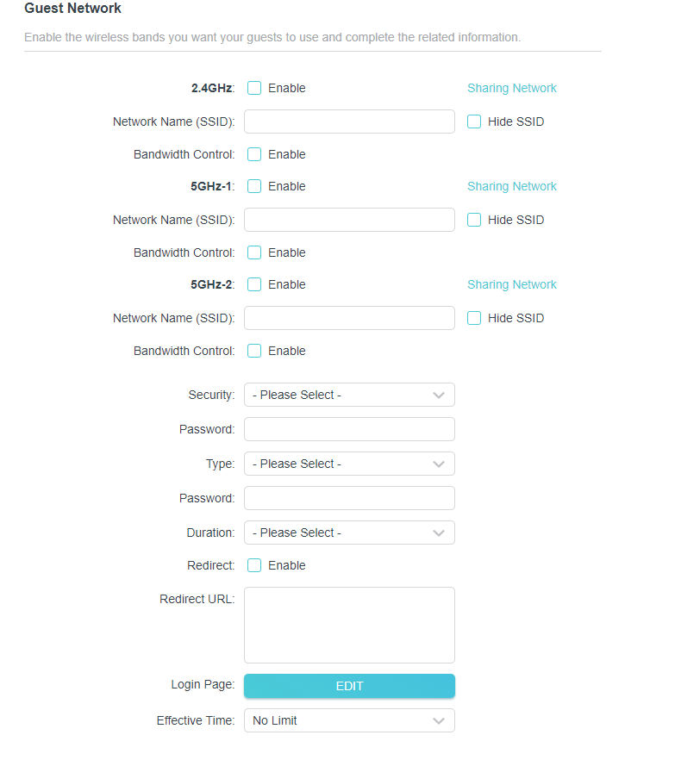This screenshot has height=760, width=700.
Task: Expand the Duration dropdown
Action: coord(349,533)
